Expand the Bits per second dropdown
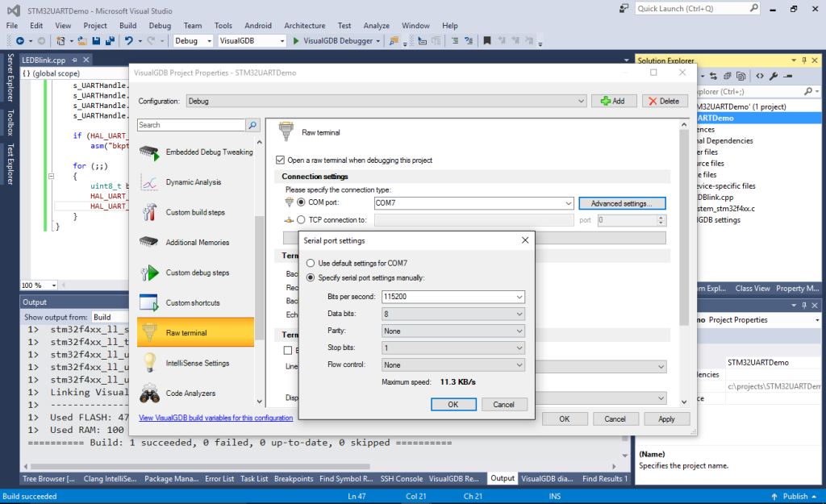The height and width of the screenshot is (504, 826). click(x=519, y=297)
